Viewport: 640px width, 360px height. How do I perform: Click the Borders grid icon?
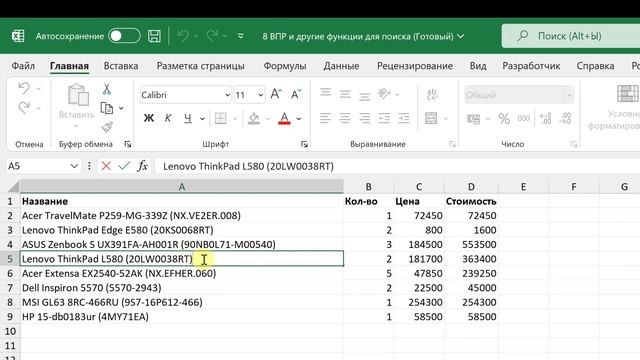coord(220,118)
